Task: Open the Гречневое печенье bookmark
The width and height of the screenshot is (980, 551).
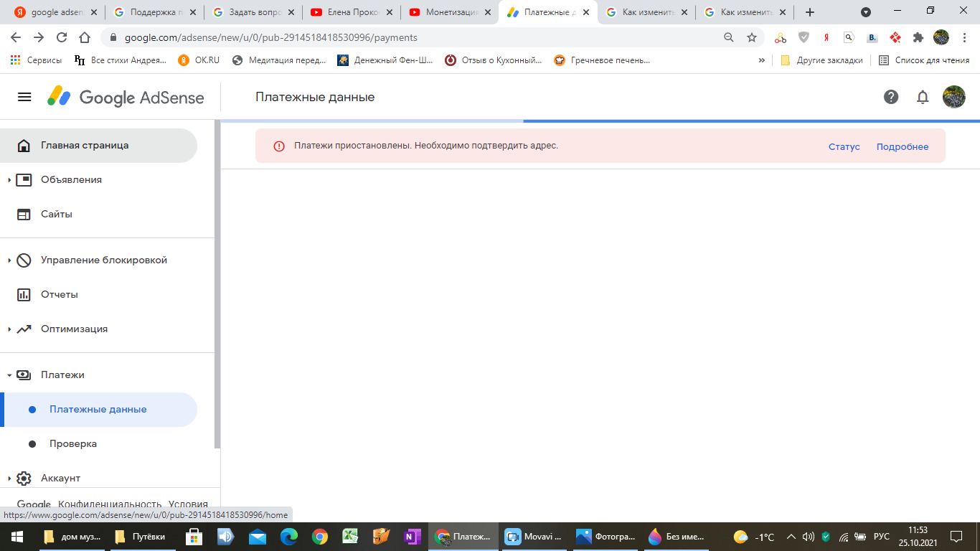Action: tap(602, 60)
